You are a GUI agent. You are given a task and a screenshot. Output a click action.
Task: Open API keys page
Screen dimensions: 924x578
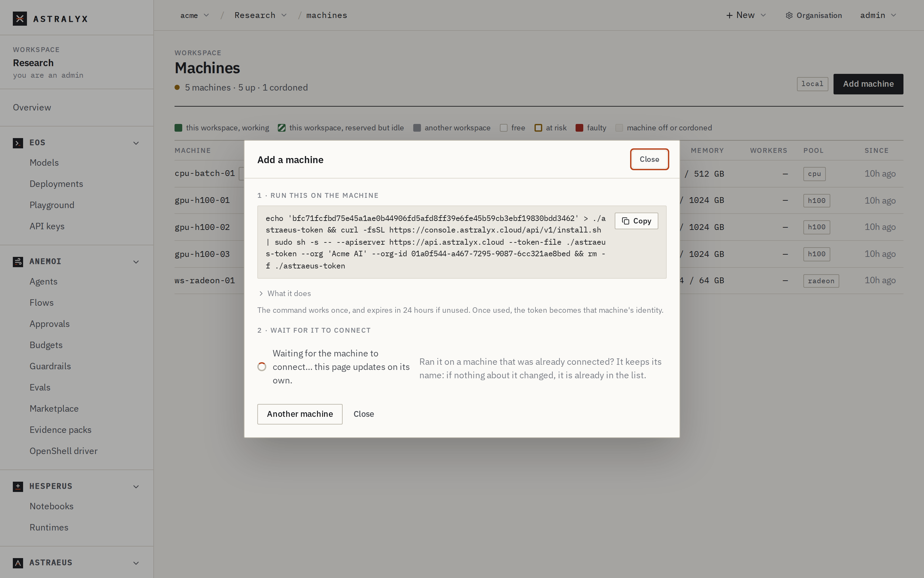pyautogui.click(x=47, y=226)
